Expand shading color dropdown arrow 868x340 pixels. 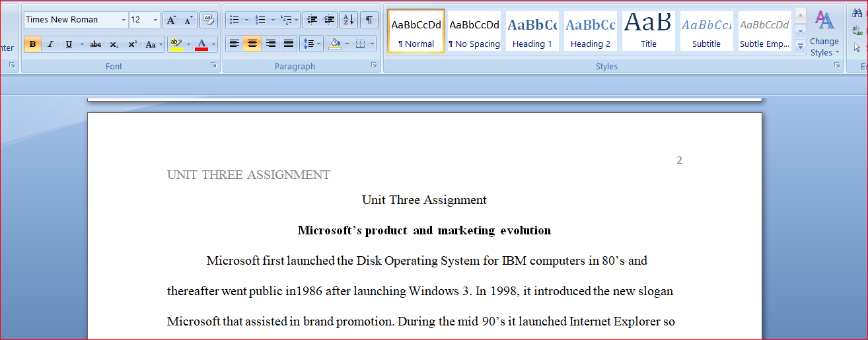[347, 44]
